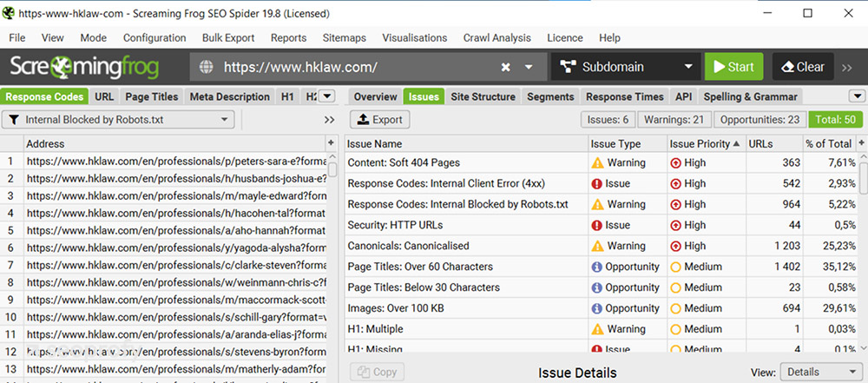Filter by Opportunities: 23

click(760, 120)
